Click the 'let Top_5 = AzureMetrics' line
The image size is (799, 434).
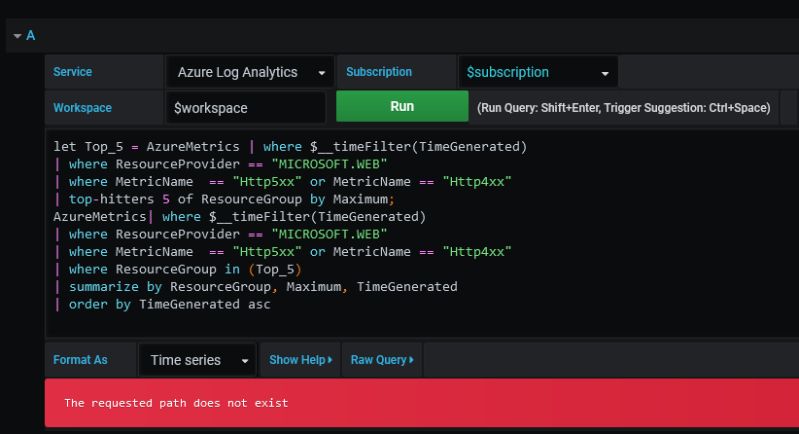click(290, 147)
